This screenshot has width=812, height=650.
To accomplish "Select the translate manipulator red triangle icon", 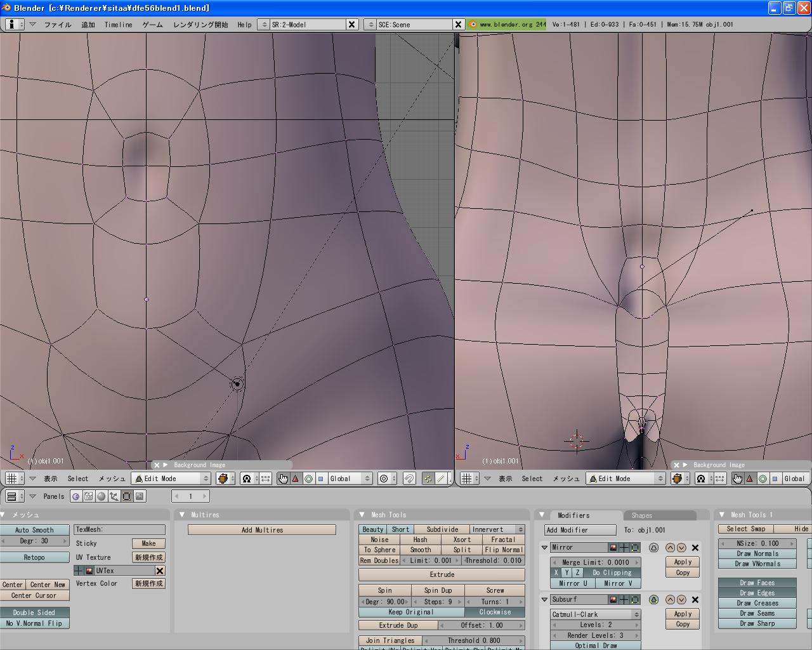I will (295, 479).
